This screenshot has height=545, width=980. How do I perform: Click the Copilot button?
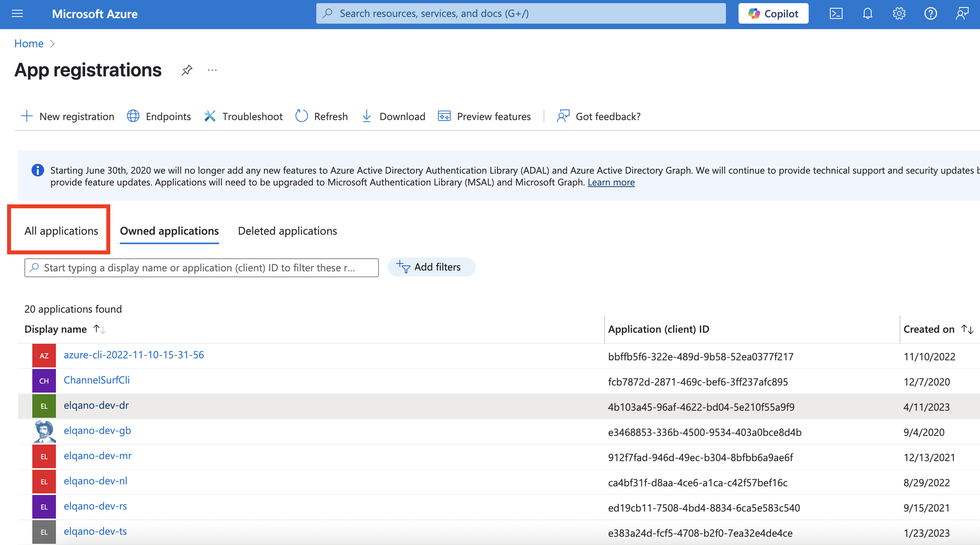pyautogui.click(x=773, y=14)
